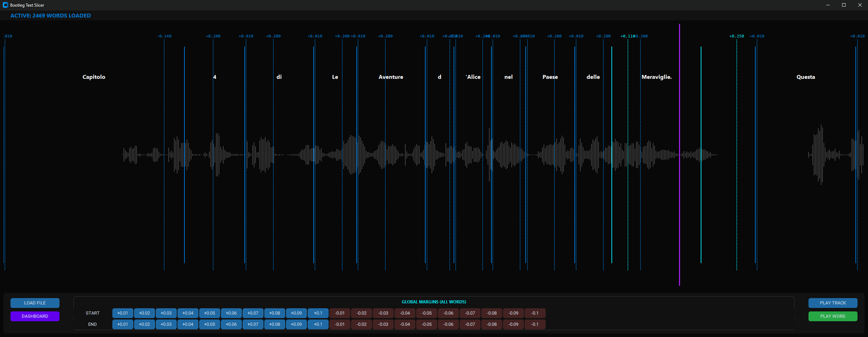Subtract -0.04 from global END margin
The width and height of the screenshot is (868, 337).
tap(405, 324)
